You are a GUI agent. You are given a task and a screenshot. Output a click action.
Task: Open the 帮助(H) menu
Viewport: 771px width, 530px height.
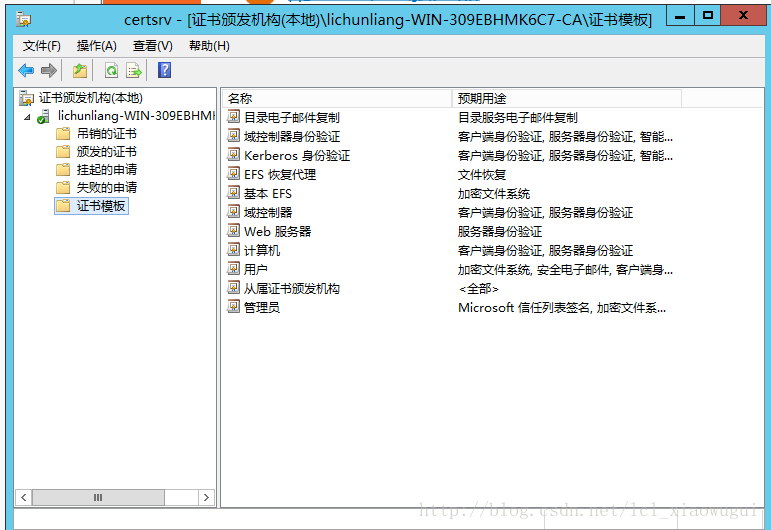[209, 46]
